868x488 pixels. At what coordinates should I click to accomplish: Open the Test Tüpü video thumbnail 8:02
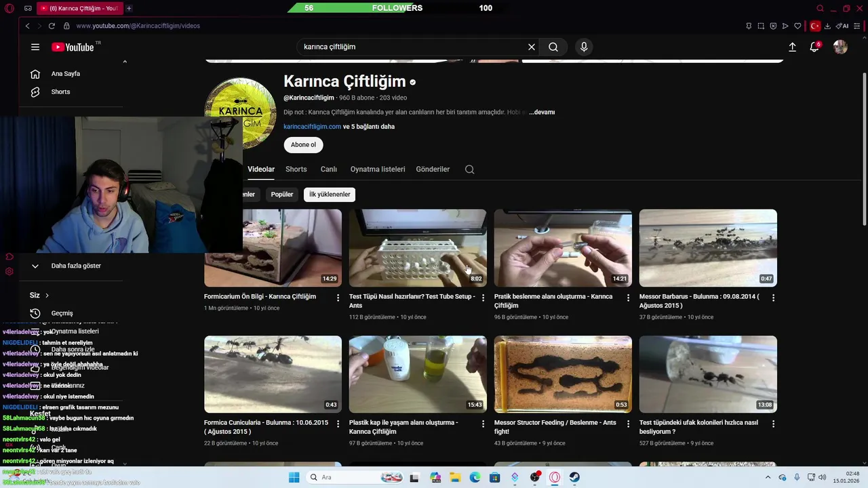418,248
